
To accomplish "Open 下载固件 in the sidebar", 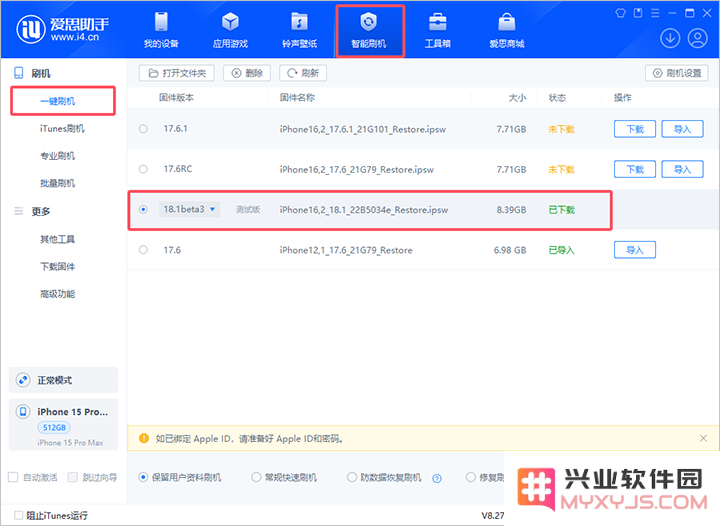I will tap(57, 267).
